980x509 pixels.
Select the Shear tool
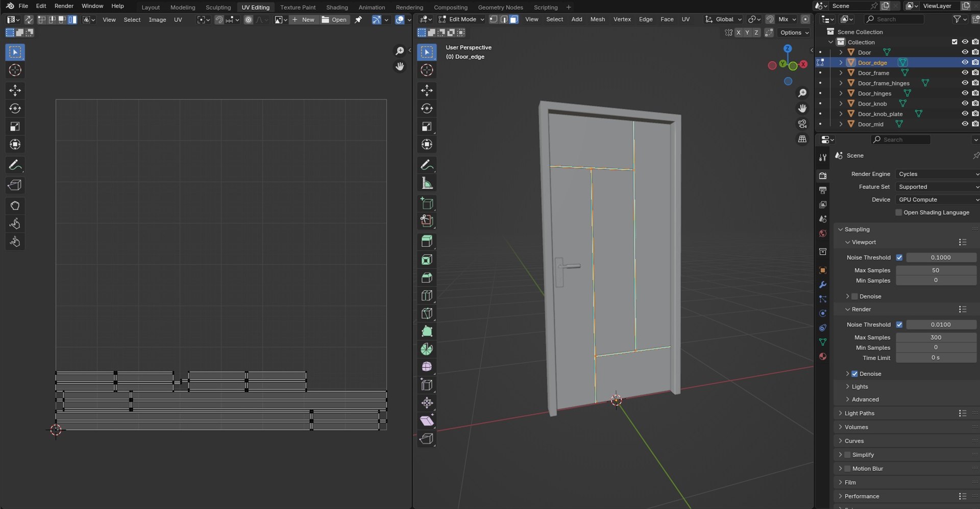(427, 421)
